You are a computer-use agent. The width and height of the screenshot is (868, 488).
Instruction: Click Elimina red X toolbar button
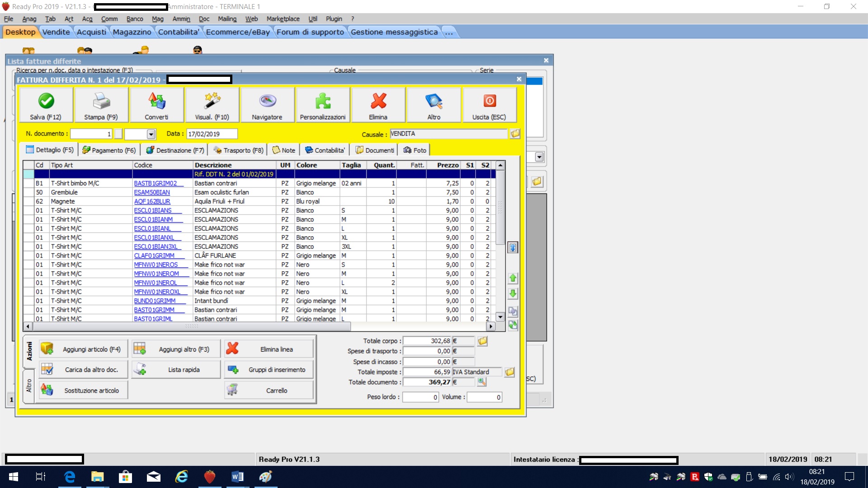coord(378,105)
